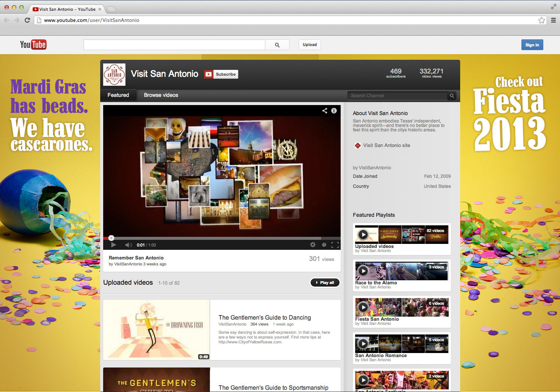Click the San Antonio Romance playlist title
The image size is (560, 392).
381,356
